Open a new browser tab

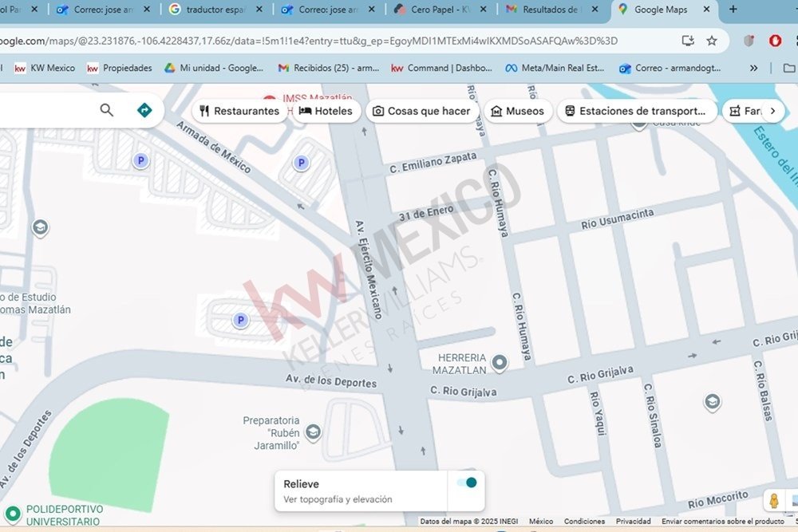(x=733, y=9)
